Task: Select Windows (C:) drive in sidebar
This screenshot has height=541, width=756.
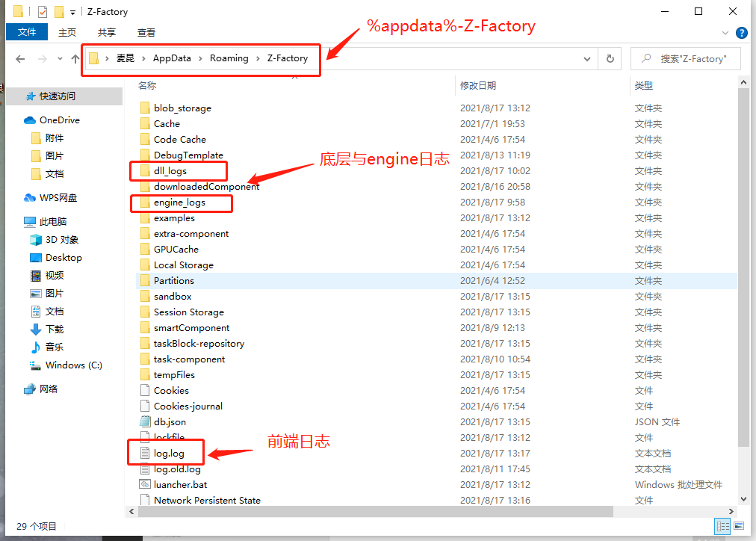Action: point(73,365)
